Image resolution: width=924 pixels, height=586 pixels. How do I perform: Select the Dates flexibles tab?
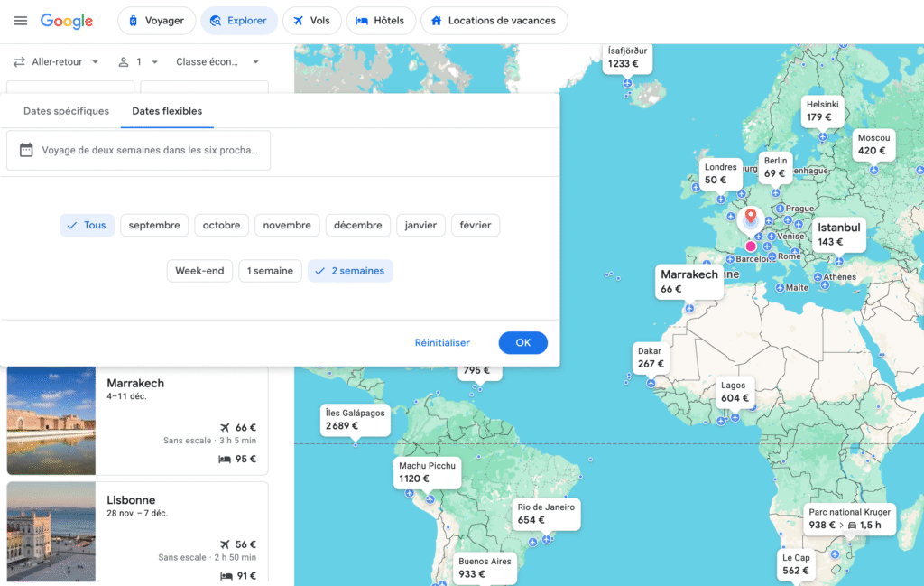pyautogui.click(x=167, y=111)
